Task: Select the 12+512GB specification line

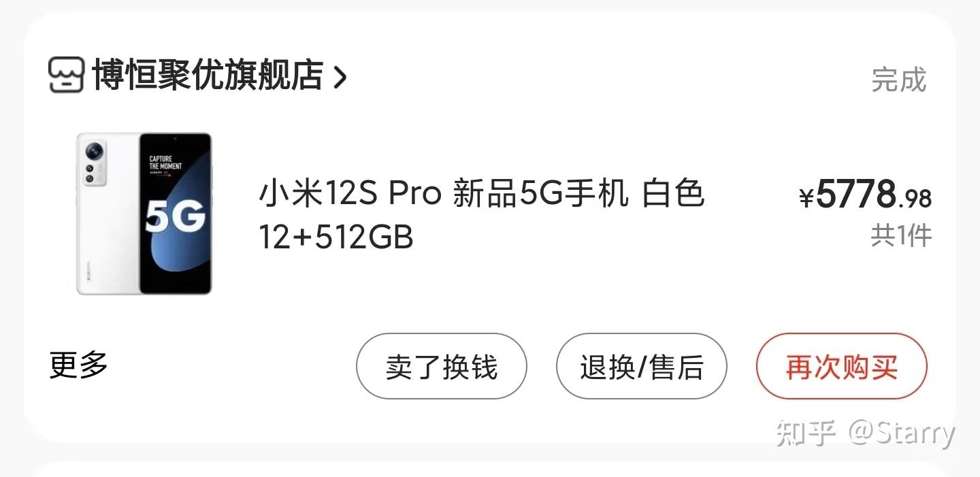Action: (336, 238)
